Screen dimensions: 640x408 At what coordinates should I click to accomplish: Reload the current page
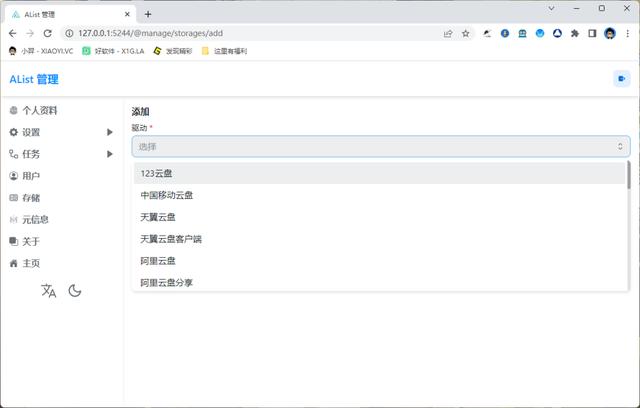[x=47, y=33]
